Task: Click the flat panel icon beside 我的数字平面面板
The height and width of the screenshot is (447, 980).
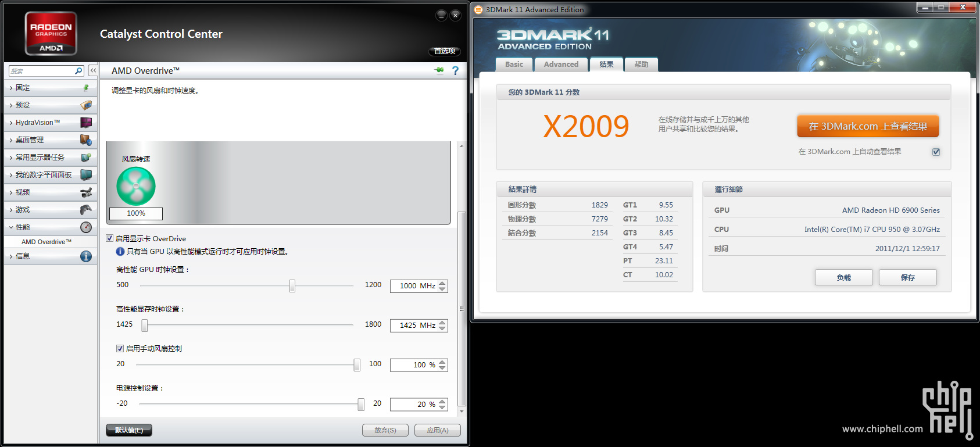Action: click(x=86, y=175)
